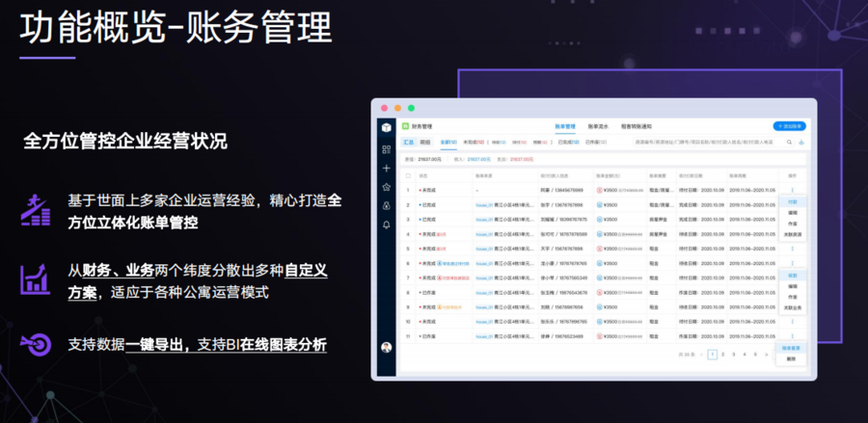Collapse row 1 three-dot actions menu

click(x=792, y=190)
